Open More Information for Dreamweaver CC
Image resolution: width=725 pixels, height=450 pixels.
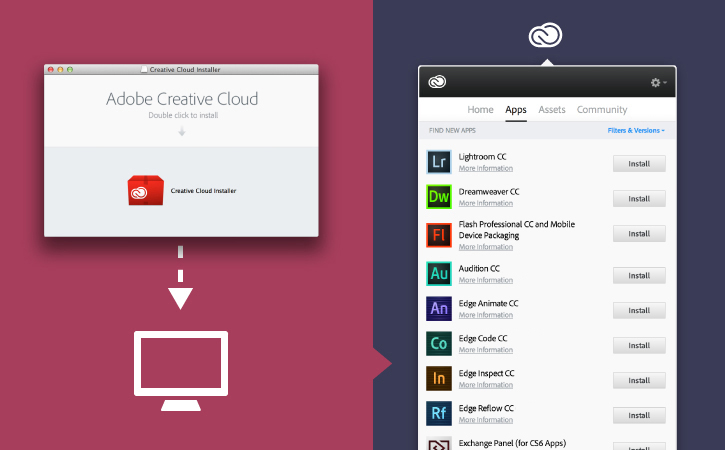pos(485,203)
